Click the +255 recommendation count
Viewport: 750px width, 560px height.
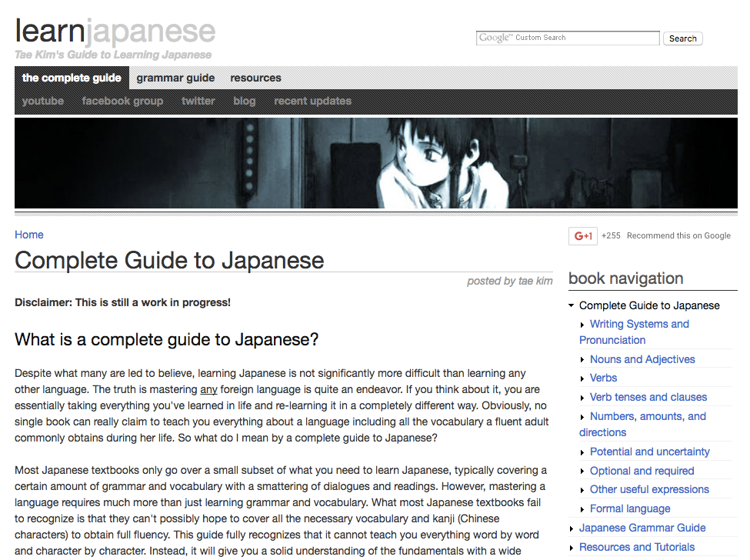pyautogui.click(x=611, y=235)
